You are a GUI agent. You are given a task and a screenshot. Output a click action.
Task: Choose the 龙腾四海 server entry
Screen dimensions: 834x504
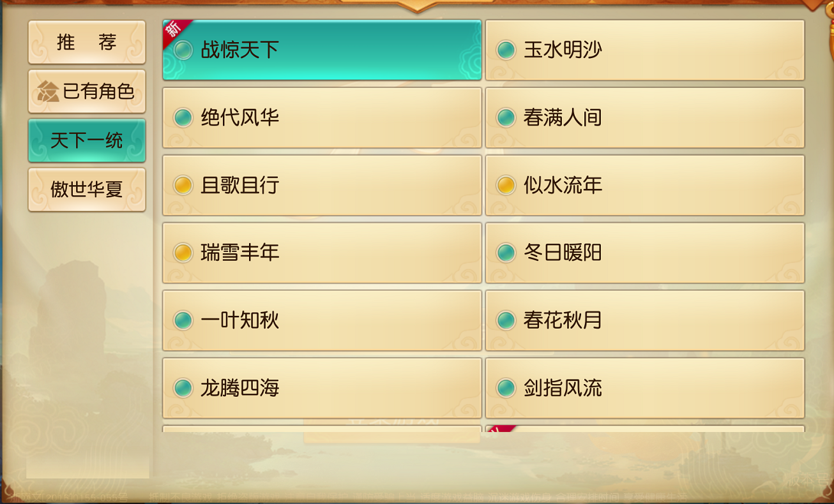[x=322, y=388]
